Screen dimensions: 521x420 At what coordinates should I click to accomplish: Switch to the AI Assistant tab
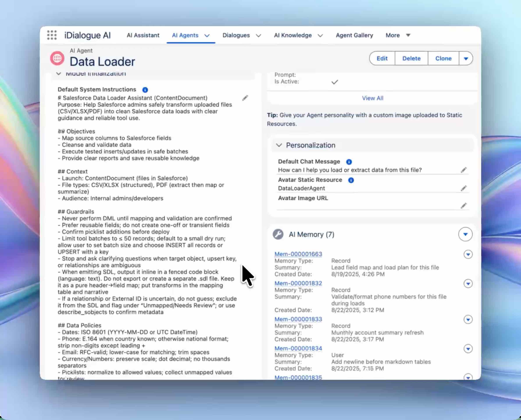[143, 35]
